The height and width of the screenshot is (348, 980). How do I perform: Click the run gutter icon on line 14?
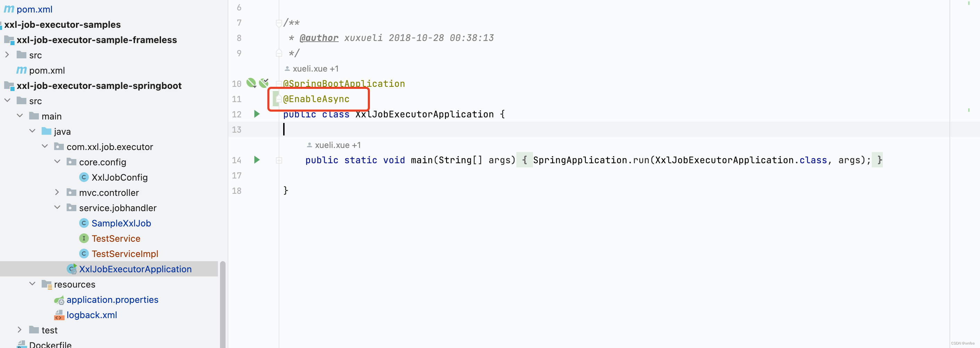coord(257,159)
